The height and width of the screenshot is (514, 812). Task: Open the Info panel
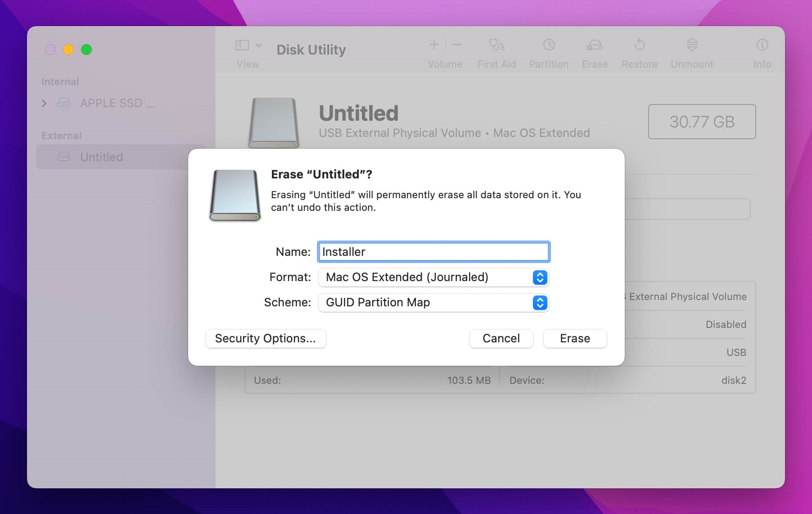point(762,52)
